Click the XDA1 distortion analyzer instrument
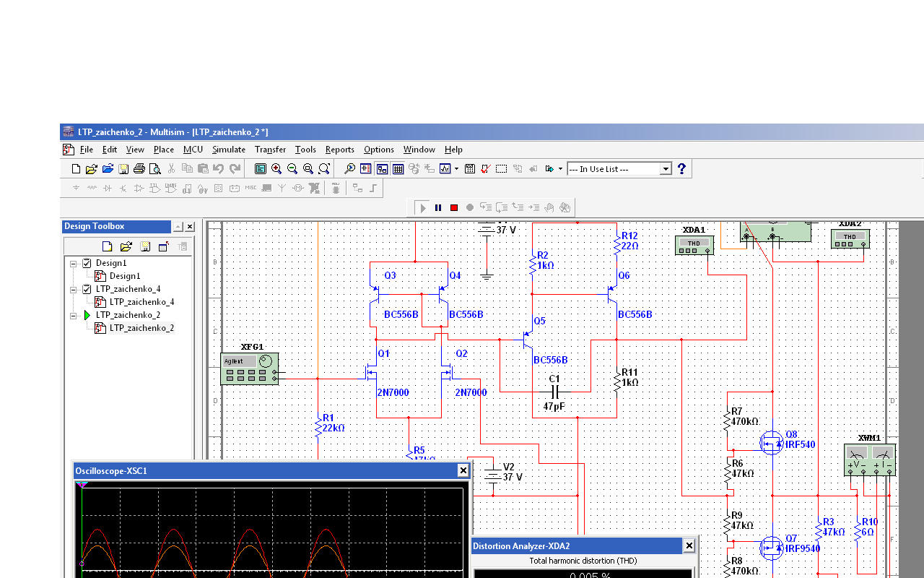 click(694, 245)
